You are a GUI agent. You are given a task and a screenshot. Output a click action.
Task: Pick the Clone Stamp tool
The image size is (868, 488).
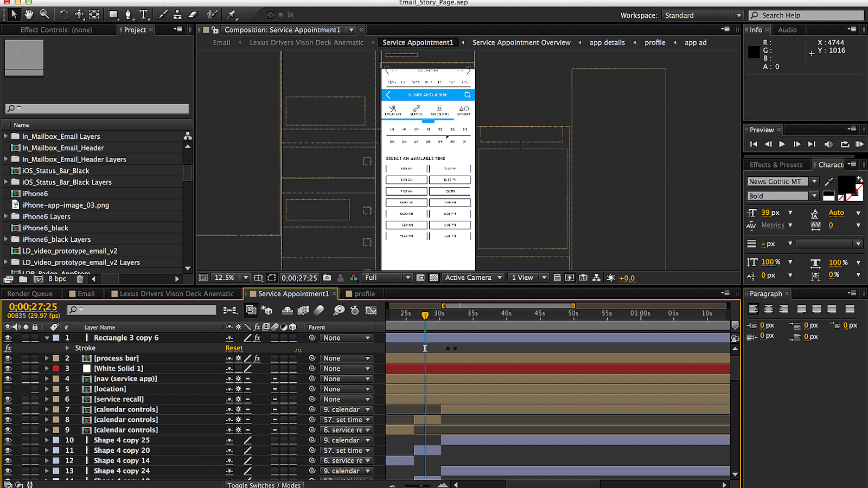tap(177, 14)
